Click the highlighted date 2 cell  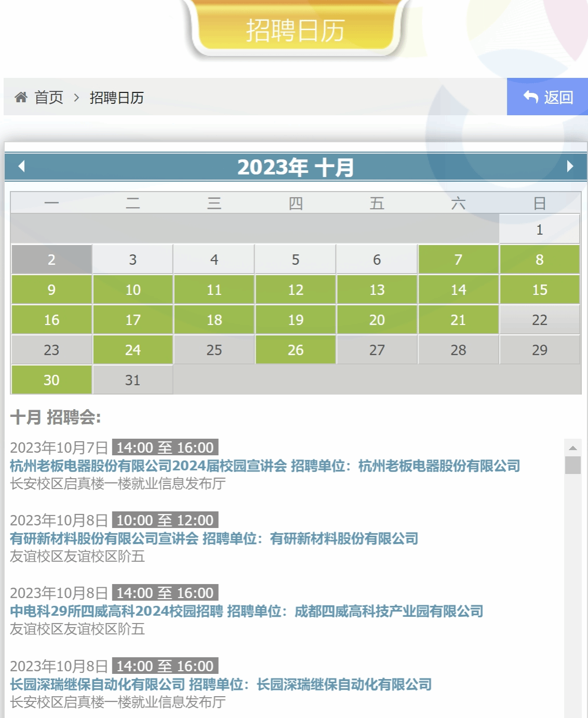pos(51,260)
